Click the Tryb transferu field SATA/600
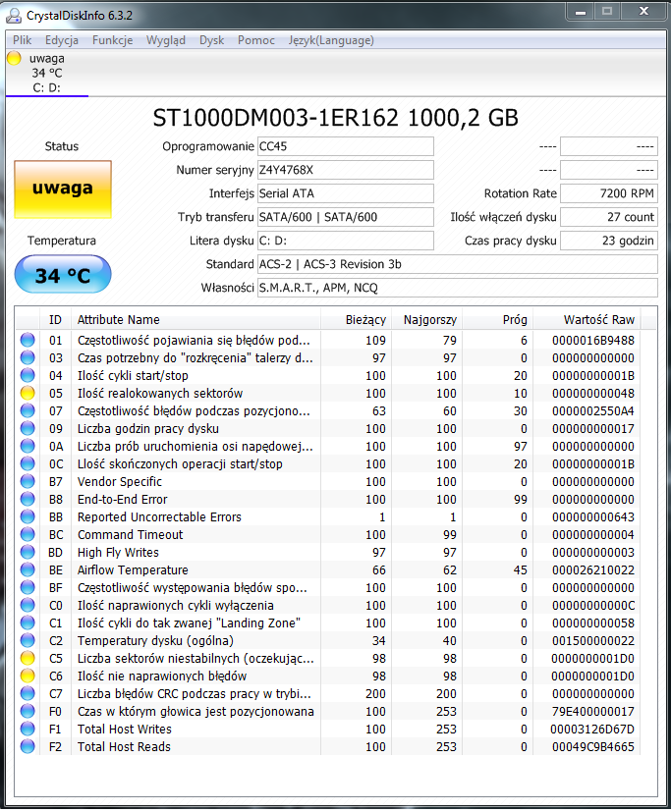Image resolution: width=671 pixels, height=812 pixels. [346, 217]
